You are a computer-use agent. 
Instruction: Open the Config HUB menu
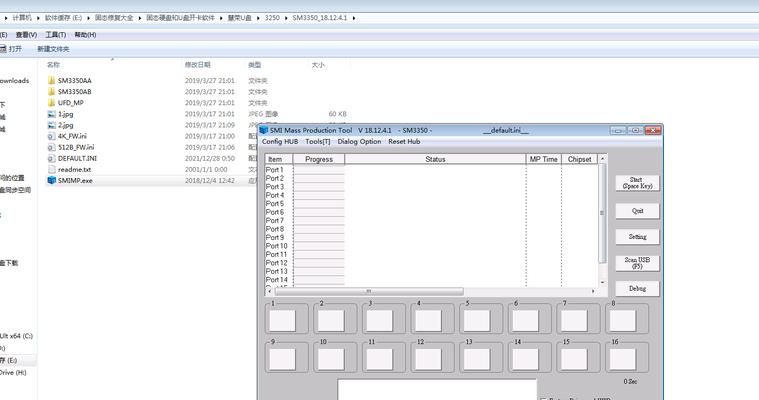(280, 141)
